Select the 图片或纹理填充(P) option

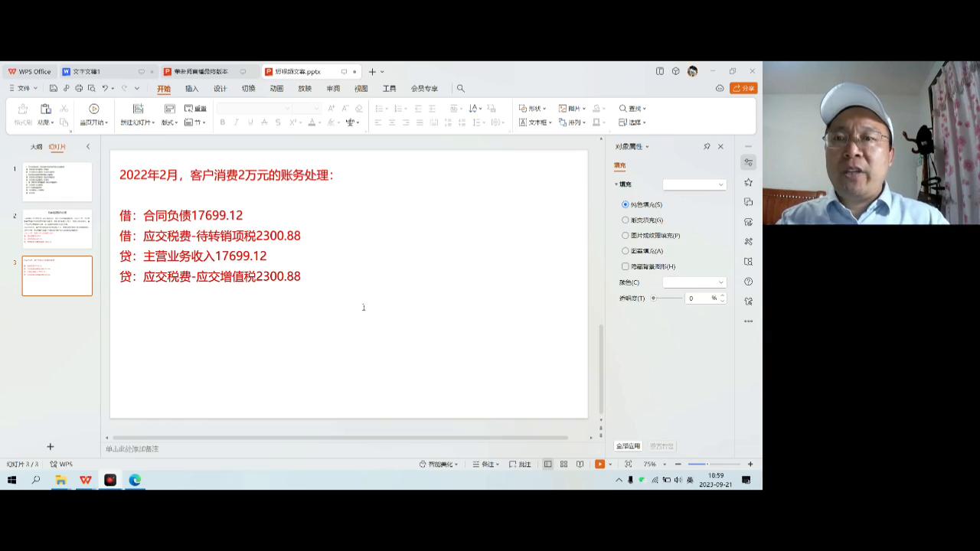click(626, 235)
